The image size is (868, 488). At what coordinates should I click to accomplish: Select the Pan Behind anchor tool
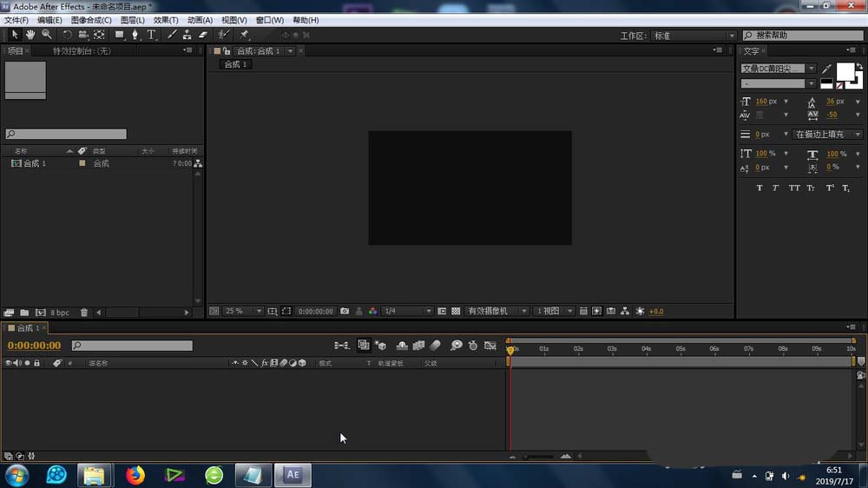point(99,35)
